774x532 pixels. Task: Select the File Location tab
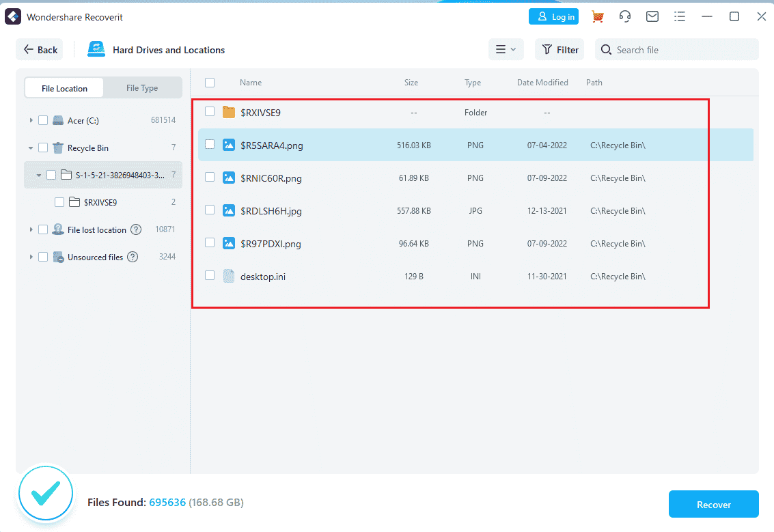[x=64, y=88]
